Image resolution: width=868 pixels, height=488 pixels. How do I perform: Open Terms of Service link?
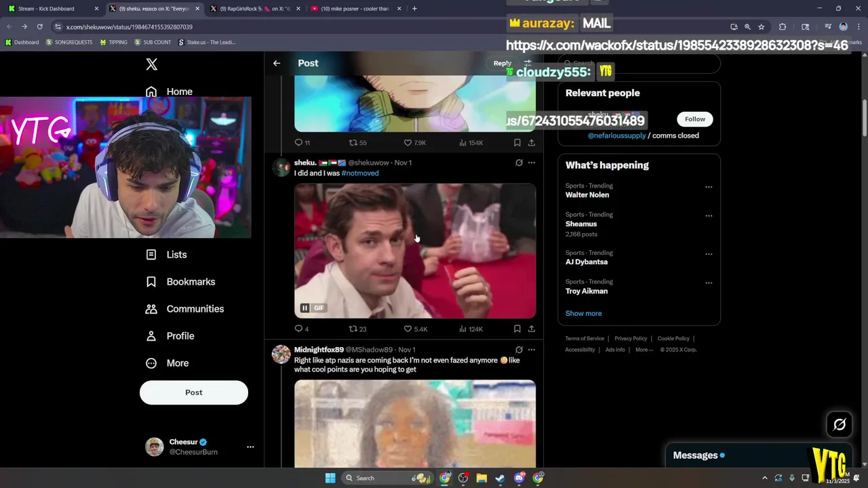(x=585, y=338)
